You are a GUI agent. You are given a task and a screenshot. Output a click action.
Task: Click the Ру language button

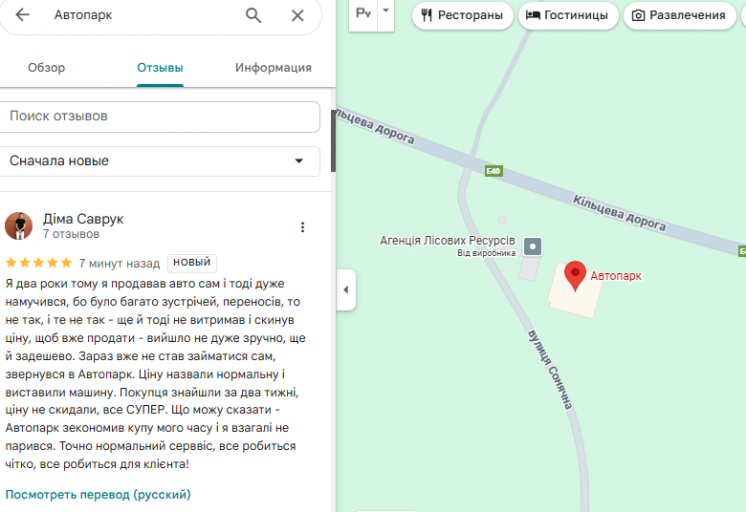pos(363,13)
